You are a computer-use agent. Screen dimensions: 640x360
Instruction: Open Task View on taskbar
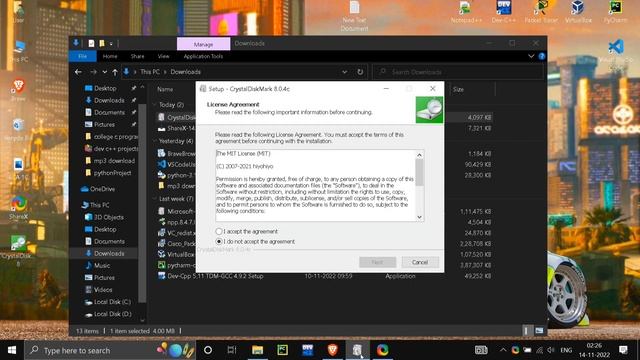232,350
